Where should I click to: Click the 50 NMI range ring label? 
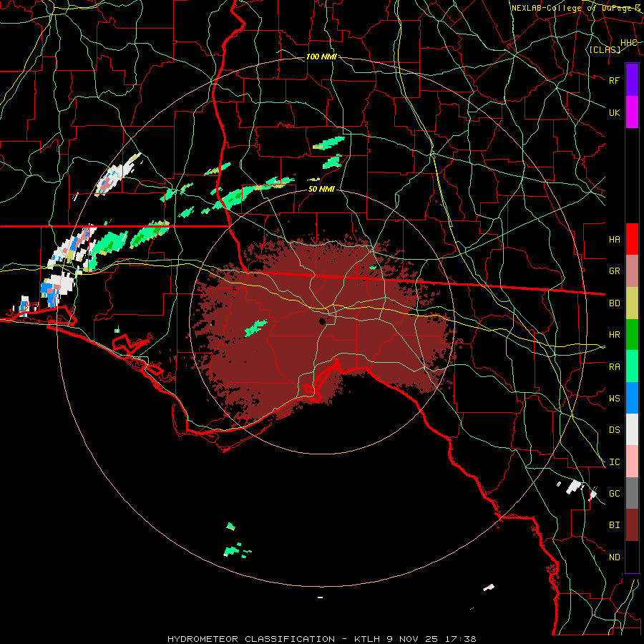point(321,190)
